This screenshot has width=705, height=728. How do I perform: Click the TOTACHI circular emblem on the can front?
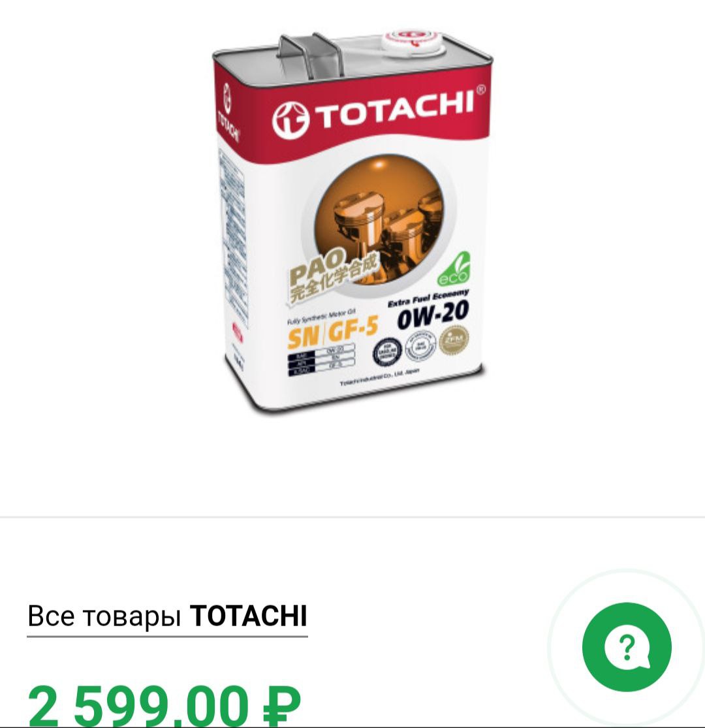coord(290,119)
